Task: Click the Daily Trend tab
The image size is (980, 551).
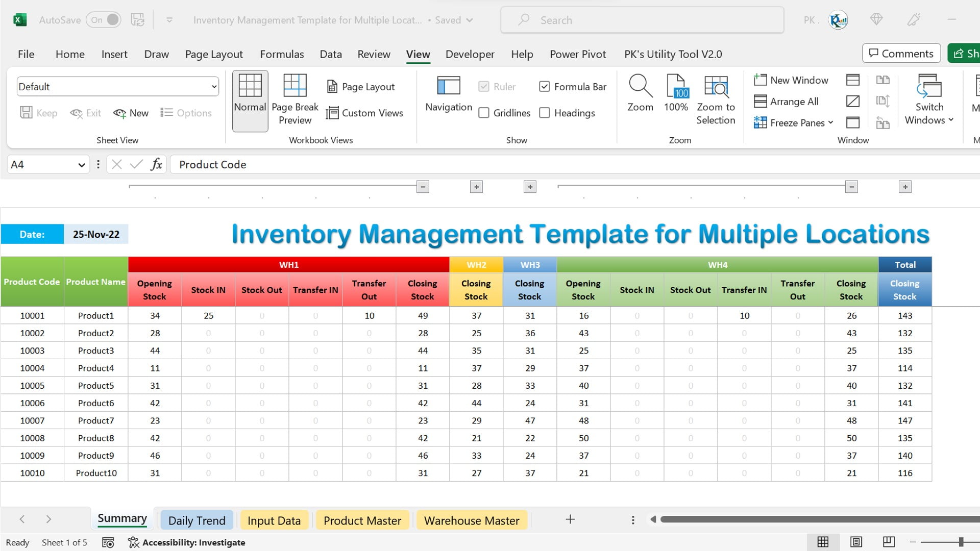Action: (197, 520)
